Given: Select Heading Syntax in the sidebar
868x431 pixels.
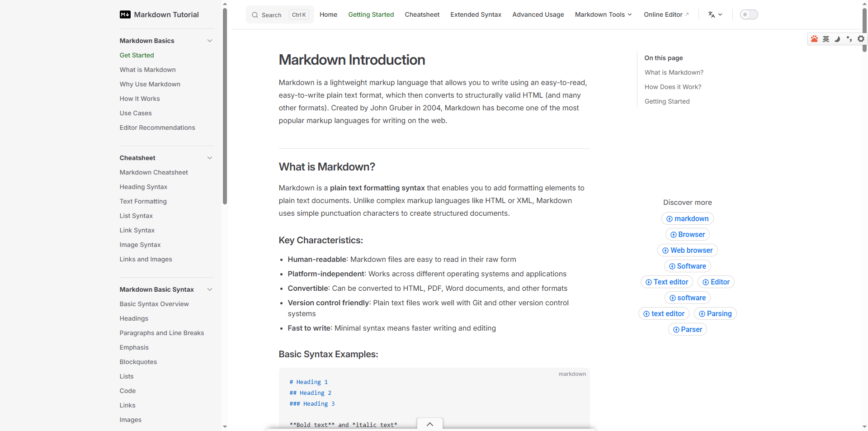Looking at the screenshot, I should coord(143,187).
